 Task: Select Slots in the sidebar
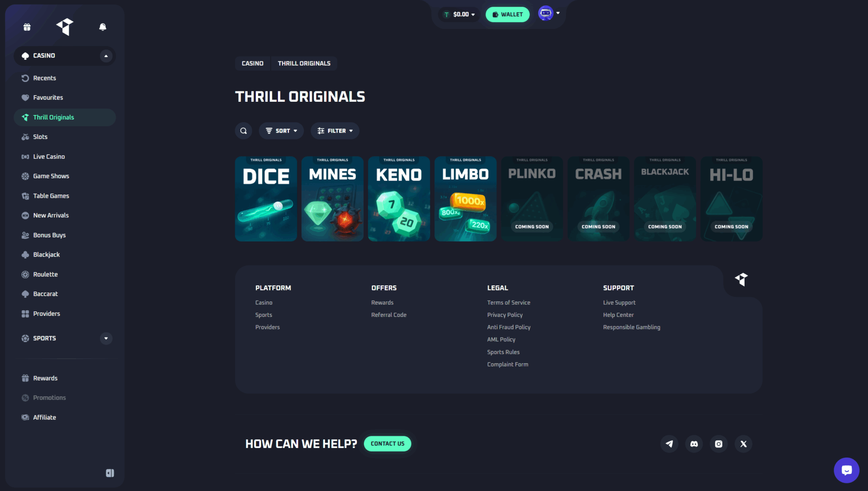point(40,137)
